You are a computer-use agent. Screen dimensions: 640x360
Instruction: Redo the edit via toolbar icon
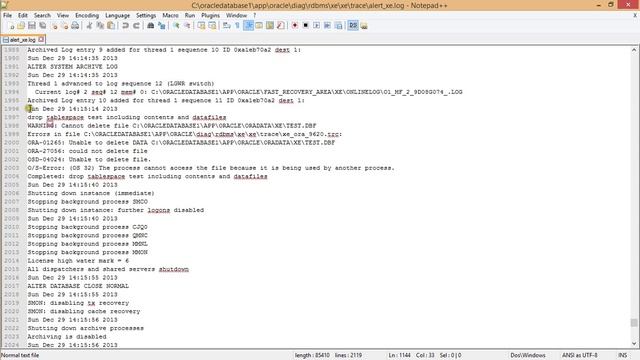(136, 26)
